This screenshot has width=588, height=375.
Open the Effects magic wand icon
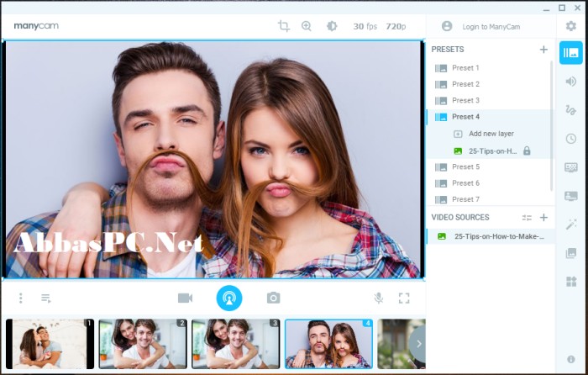pos(570,224)
